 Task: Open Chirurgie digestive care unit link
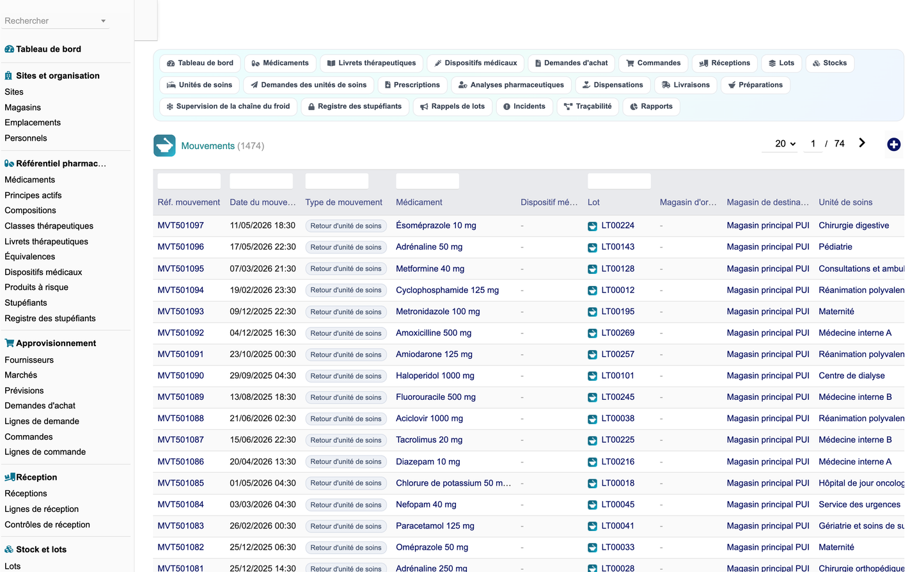click(x=854, y=226)
